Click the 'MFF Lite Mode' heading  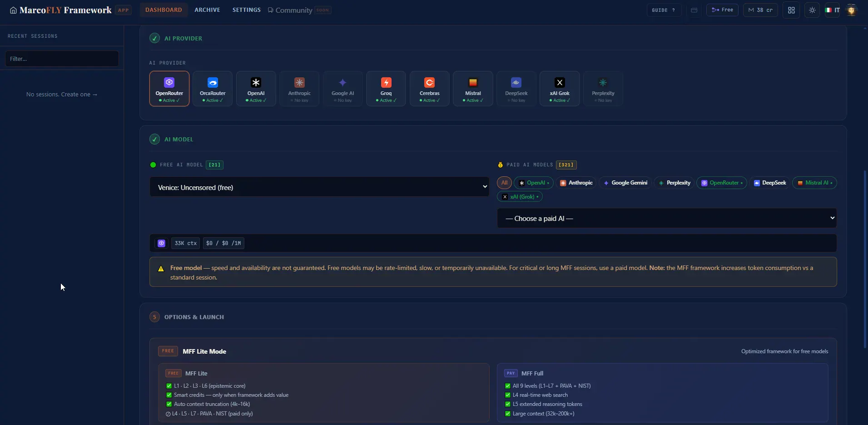coord(204,351)
